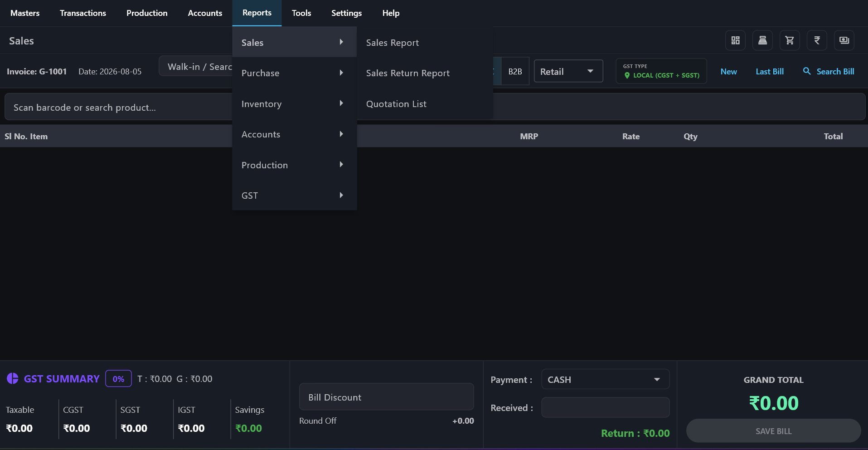Click the SAVE BILL button
Viewport: 868px width, 450px height.
(x=773, y=430)
